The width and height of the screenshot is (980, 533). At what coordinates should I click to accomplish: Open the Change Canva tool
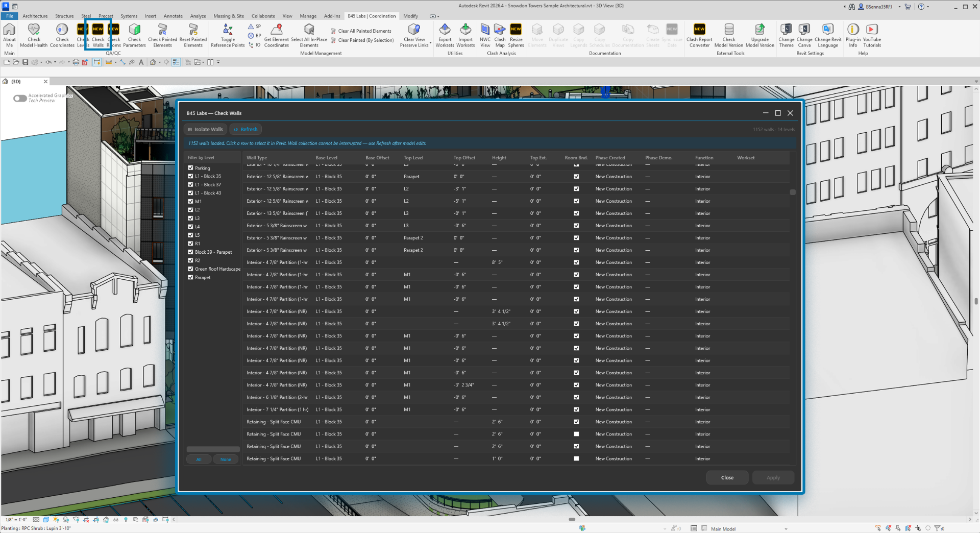804,35
